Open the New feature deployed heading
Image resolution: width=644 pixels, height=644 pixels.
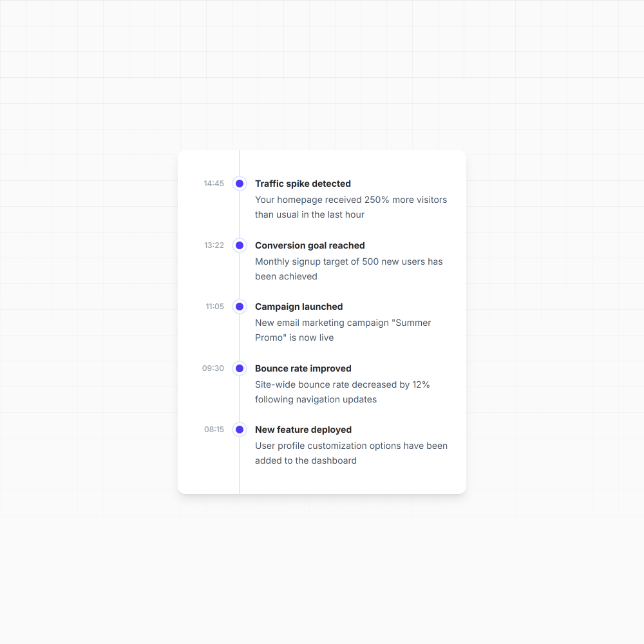click(303, 430)
